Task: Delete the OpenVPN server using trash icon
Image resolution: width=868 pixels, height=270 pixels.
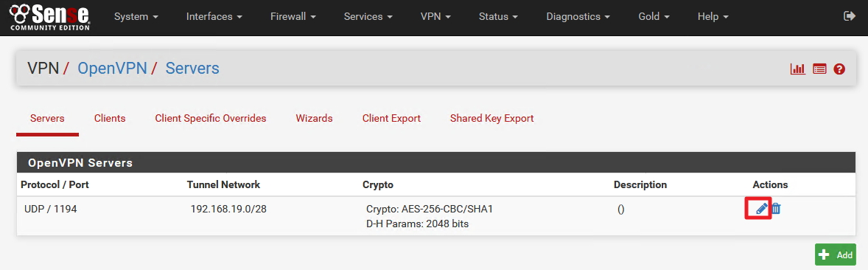Action: [776, 209]
